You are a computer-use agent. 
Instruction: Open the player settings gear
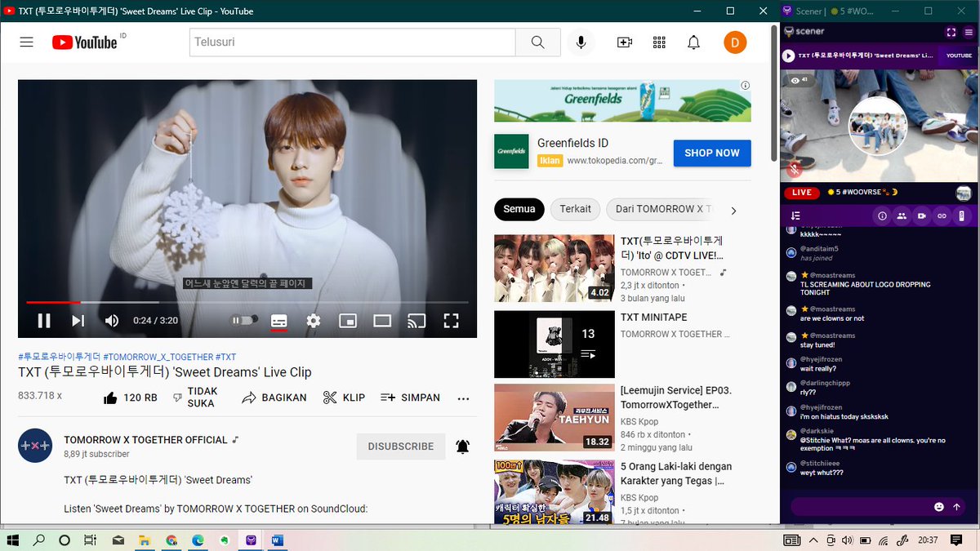314,321
